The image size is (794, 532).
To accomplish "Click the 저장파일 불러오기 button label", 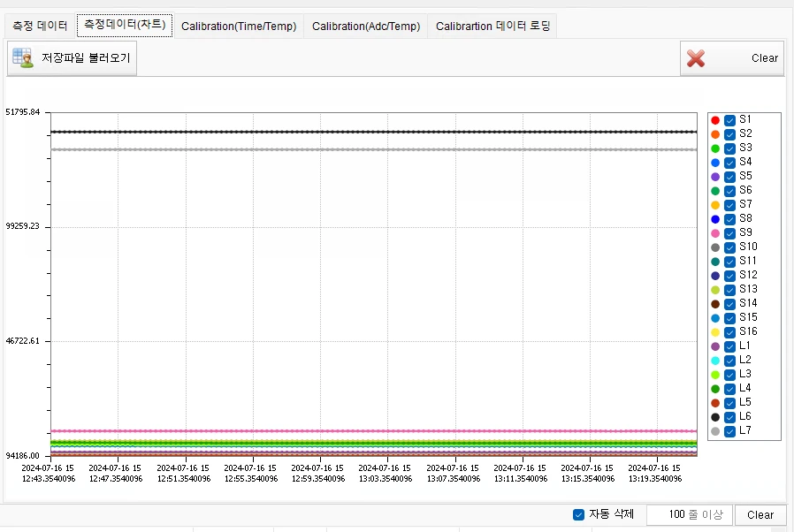I will 86,58.
